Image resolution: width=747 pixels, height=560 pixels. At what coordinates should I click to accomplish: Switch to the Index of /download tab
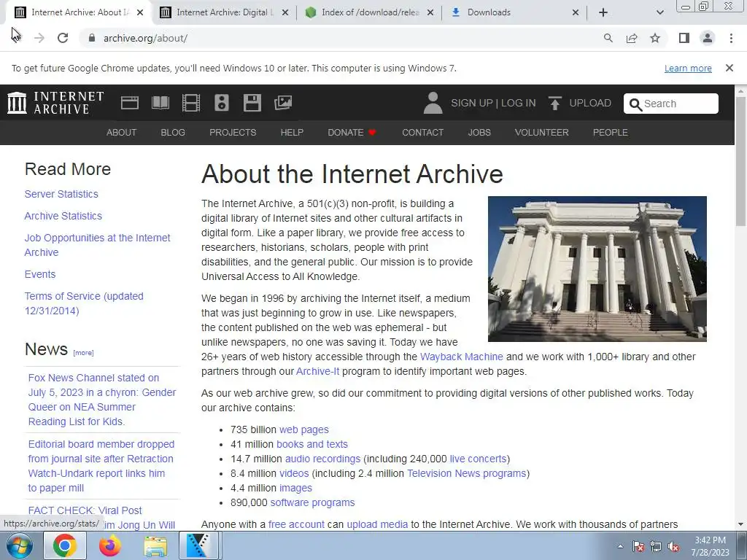[370, 12]
